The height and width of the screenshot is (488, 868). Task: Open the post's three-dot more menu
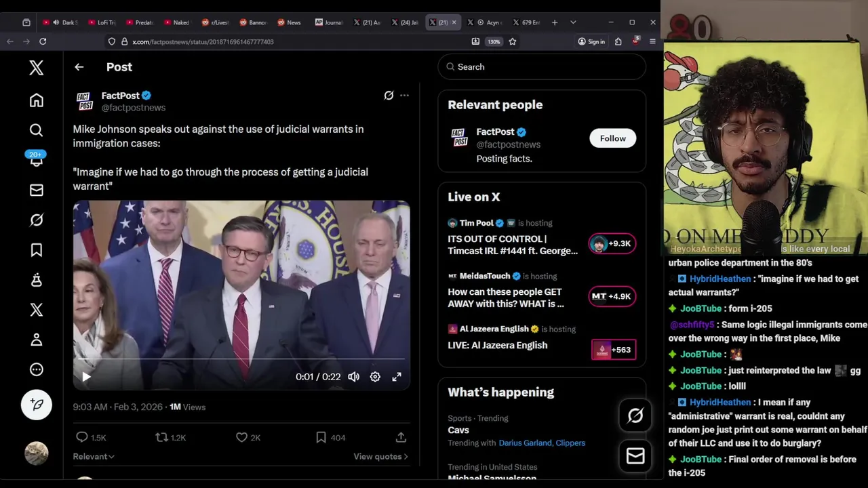[x=404, y=96]
